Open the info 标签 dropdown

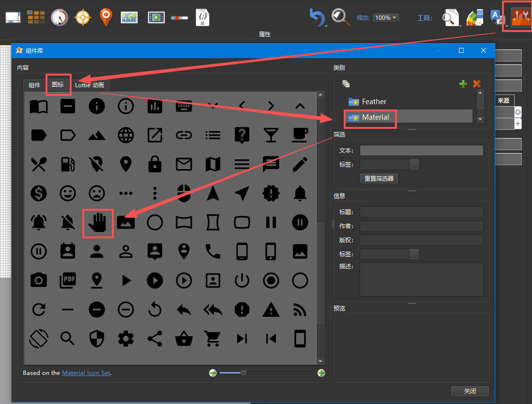tap(414, 254)
